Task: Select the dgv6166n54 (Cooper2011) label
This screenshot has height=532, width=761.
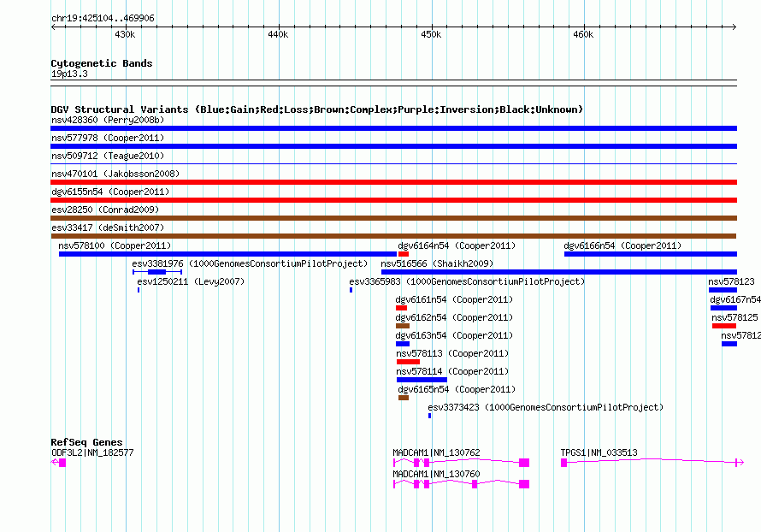Action: tap(622, 245)
